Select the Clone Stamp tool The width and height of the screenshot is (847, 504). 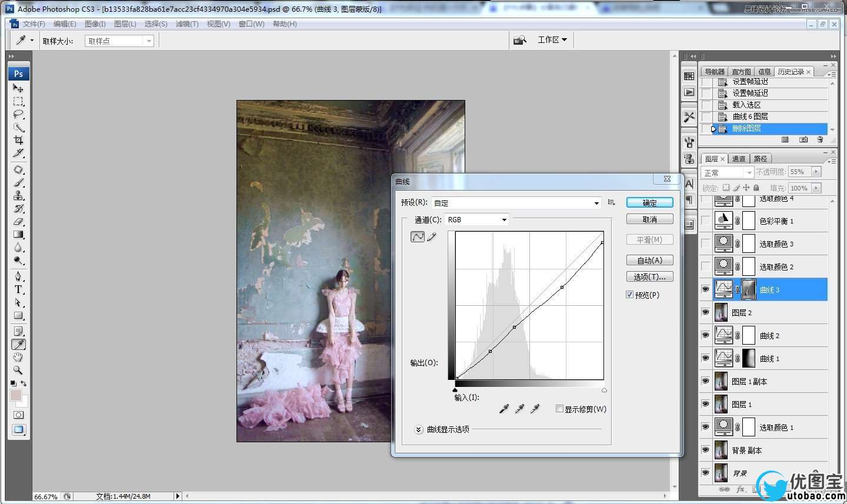pyautogui.click(x=18, y=195)
